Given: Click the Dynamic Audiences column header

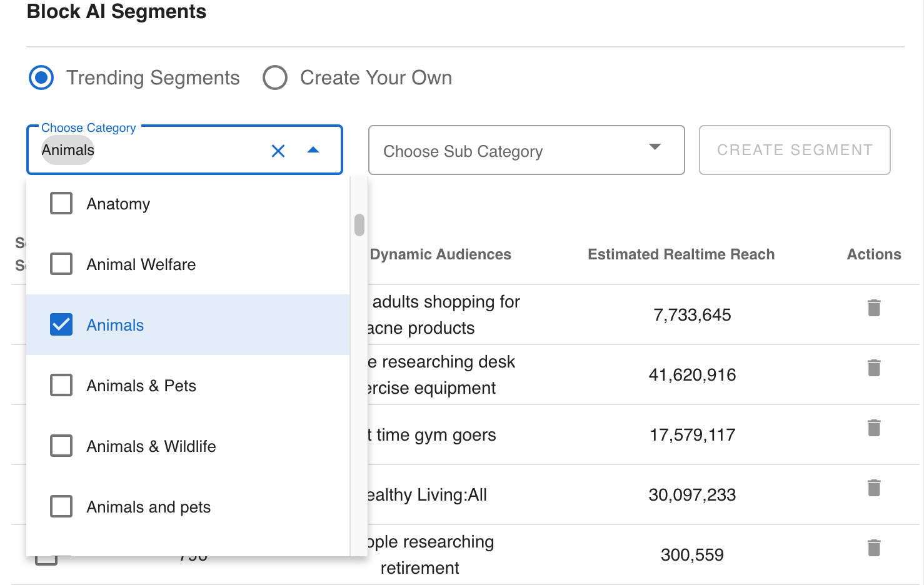Looking at the screenshot, I should tap(440, 254).
